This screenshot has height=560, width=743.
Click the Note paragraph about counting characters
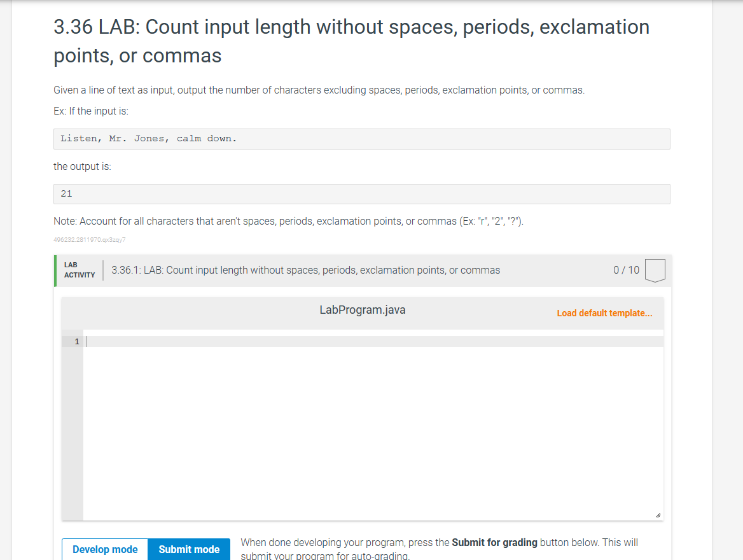286,221
